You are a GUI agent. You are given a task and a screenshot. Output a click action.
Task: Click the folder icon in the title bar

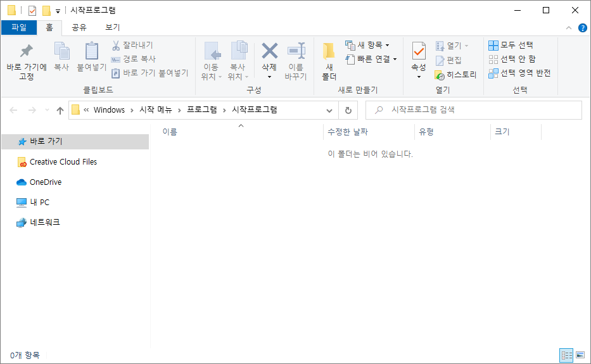click(11, 10)
